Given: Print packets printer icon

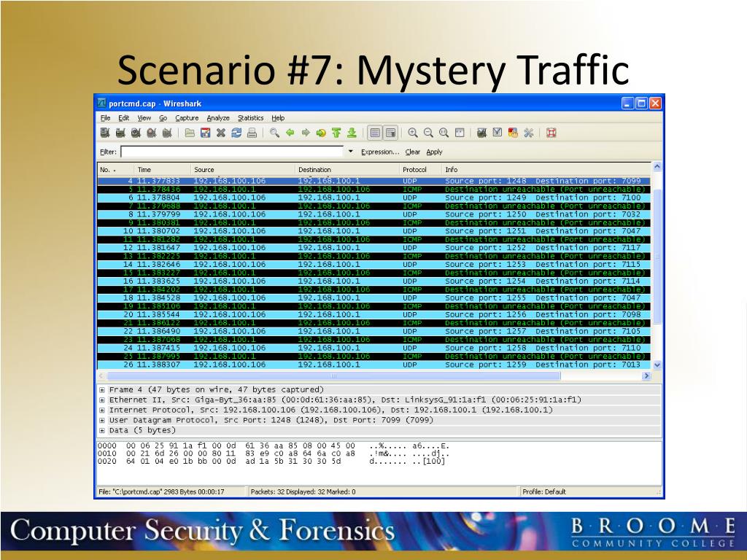Looking at the screenshot, I should click(x=252, y=133).
